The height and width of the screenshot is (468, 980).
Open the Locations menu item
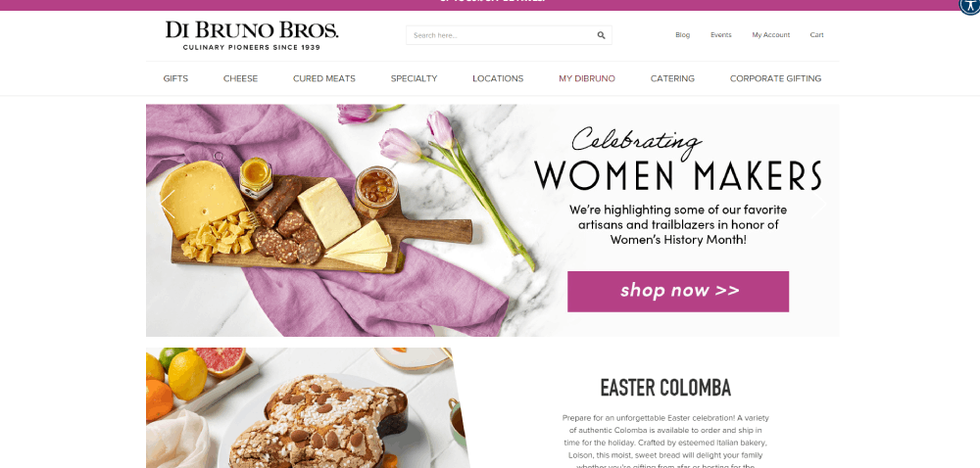pos(498,78)
